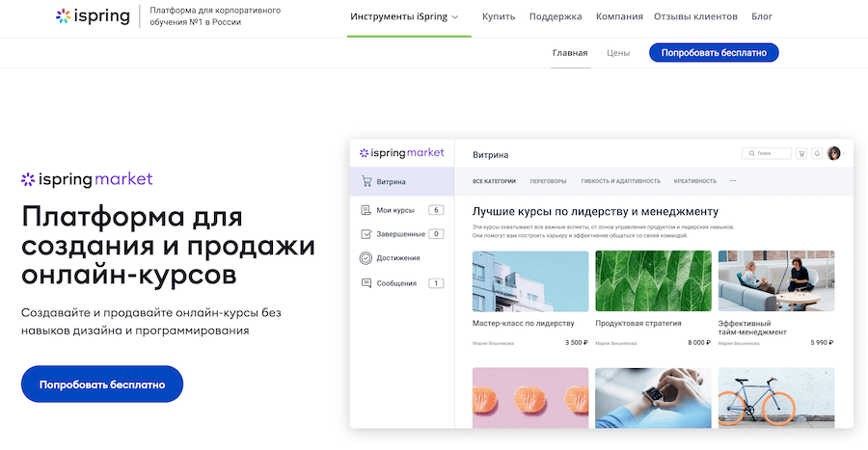Open the Компания menu item
The image size is (868, 450).
tap(619, 16)
